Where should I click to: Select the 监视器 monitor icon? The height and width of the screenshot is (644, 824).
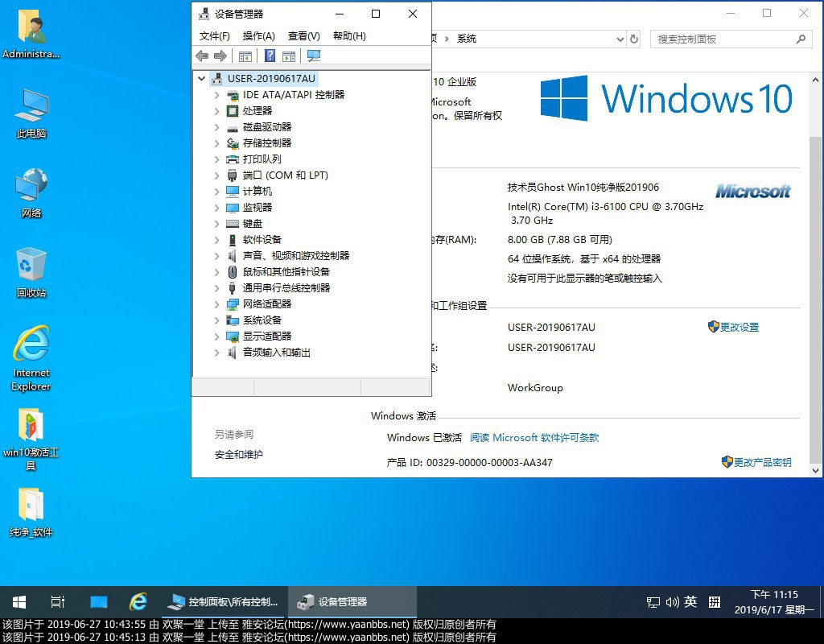click(x=233, y=208)
